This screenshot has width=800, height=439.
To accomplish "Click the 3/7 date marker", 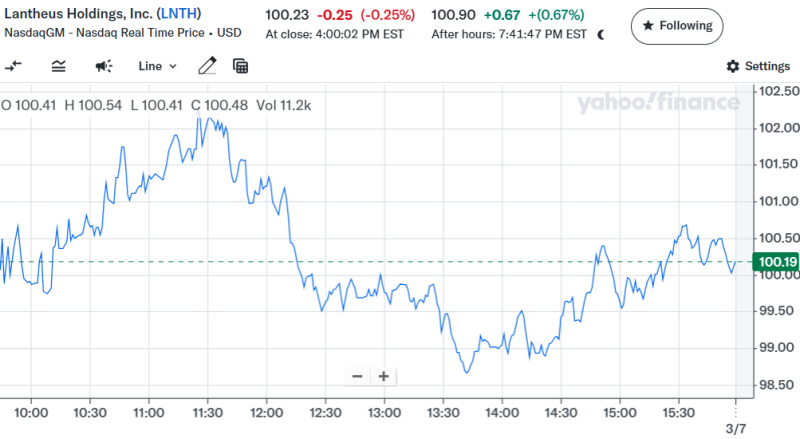I will (735, 428).
